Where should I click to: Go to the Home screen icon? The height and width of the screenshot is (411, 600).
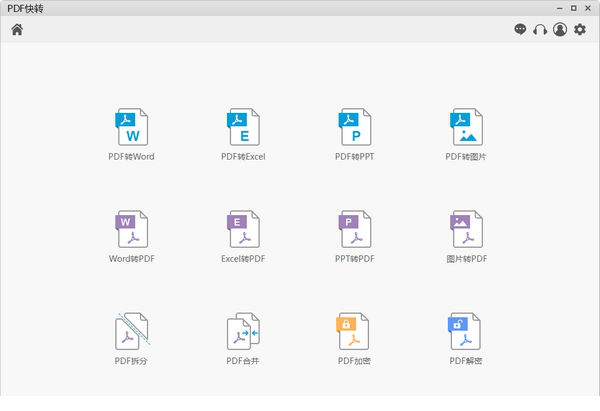click(x=17, y=30)
